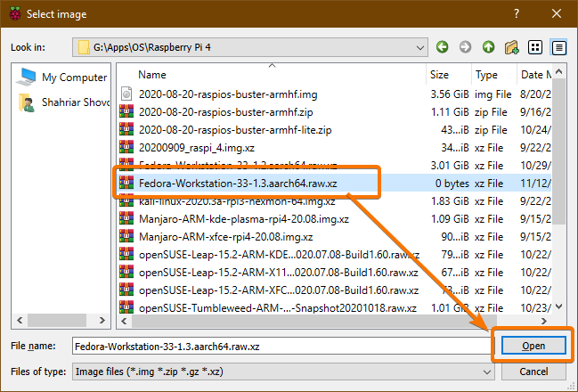Click the Back navigation arrow icon
This screenshot has width=578, height=392.
[442, 47]
